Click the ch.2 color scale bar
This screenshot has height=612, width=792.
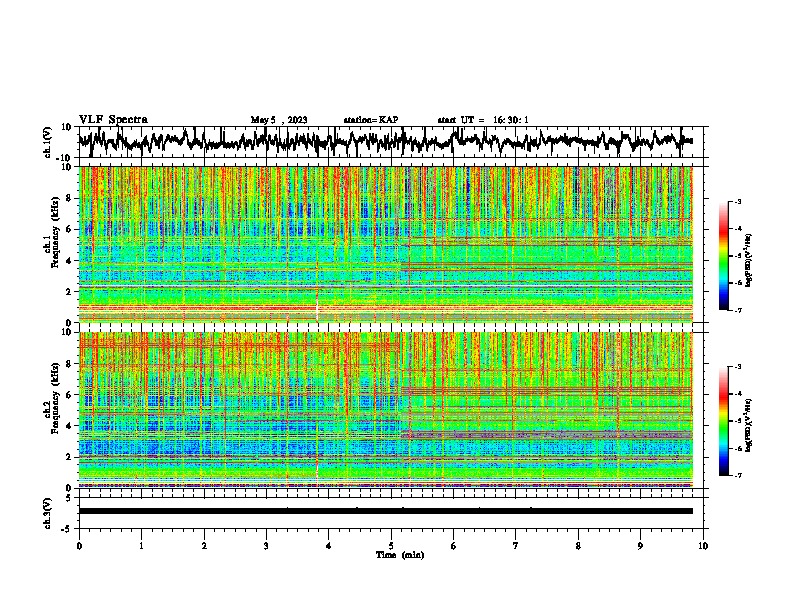coord(723,421)
